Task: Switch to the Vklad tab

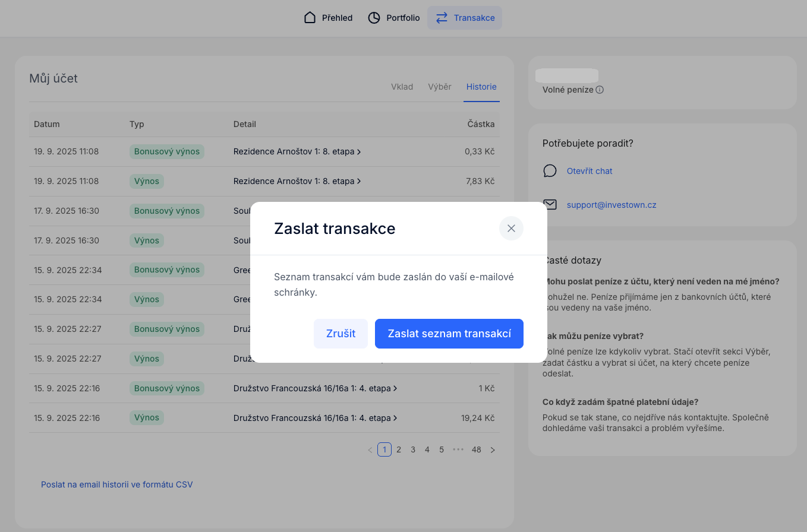Action: 402,87
